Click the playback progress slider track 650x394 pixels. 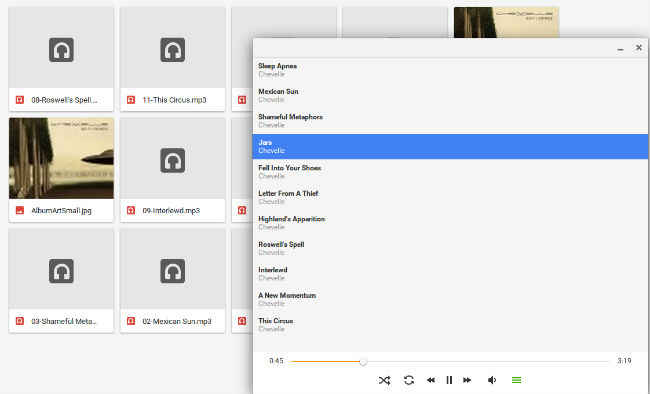pos(450,362)
